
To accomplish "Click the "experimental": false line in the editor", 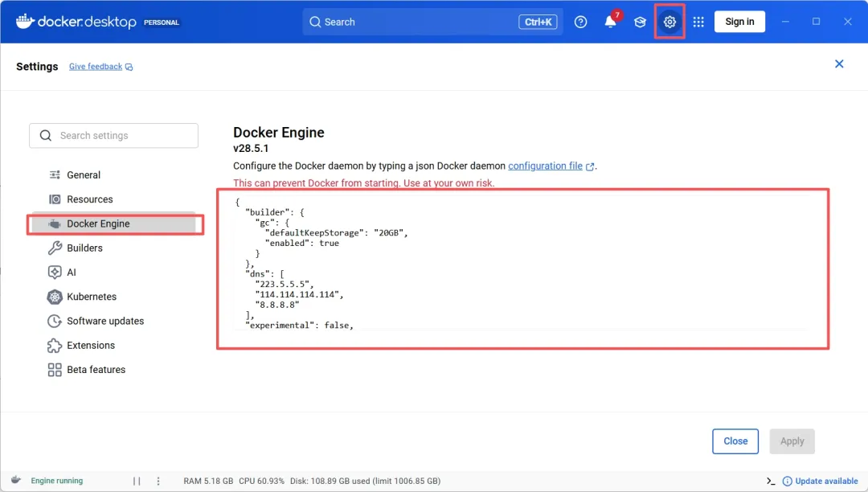I will pos(299,326).
